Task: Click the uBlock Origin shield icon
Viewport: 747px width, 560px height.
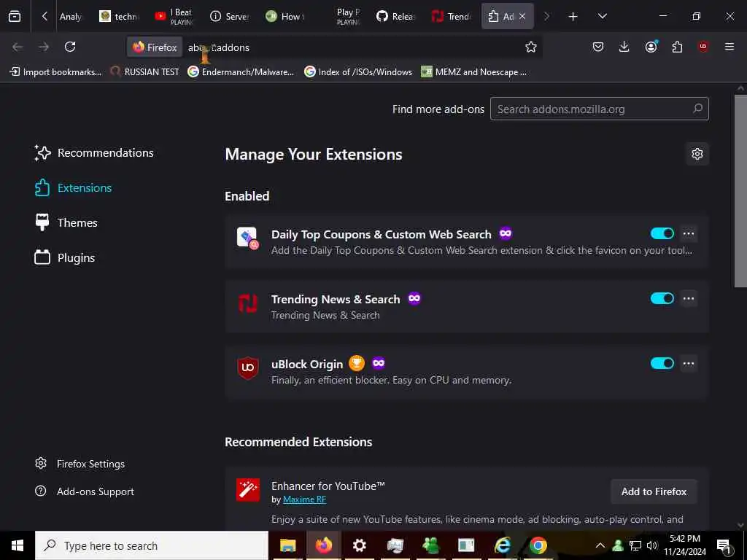Action: click(248, 367)
